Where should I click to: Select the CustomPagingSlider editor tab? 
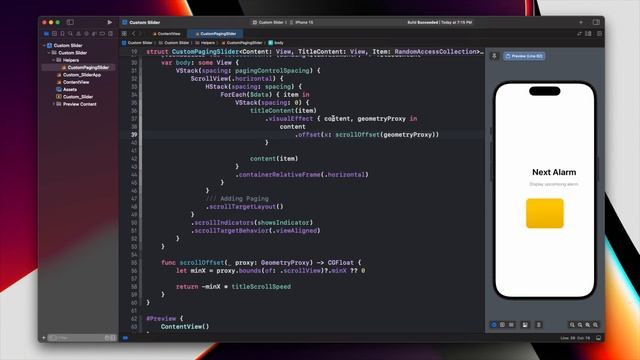coord(216,33)
